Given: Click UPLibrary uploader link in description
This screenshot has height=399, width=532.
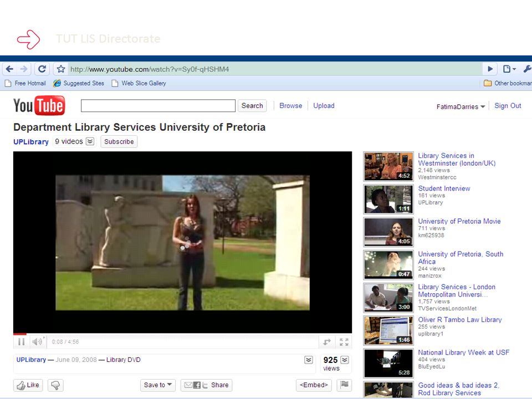Looking at the screenshot, I should click(x=31, y=360).
